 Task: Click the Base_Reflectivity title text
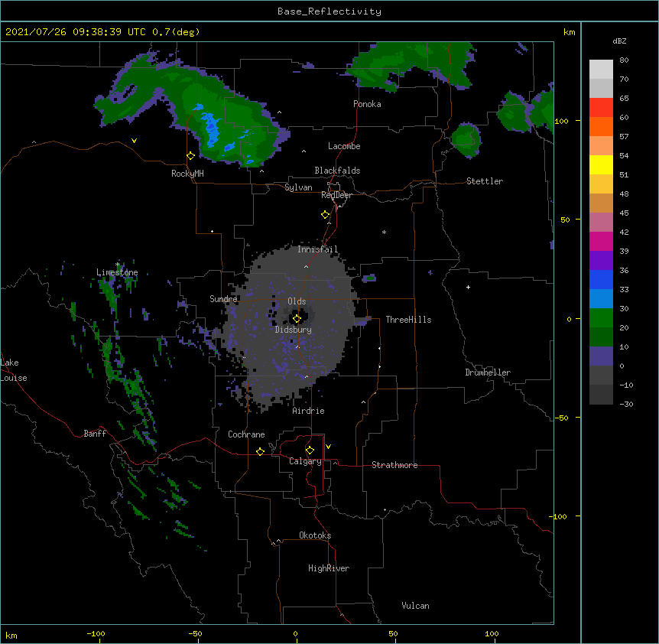329,11
